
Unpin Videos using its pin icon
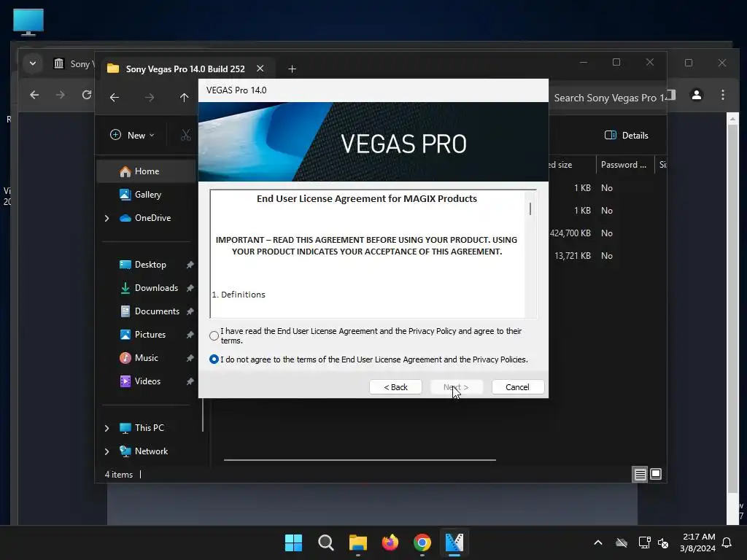pos(190,381)
